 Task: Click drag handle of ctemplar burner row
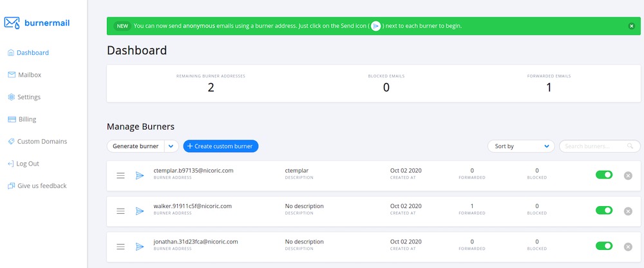(x=121, y=175)
